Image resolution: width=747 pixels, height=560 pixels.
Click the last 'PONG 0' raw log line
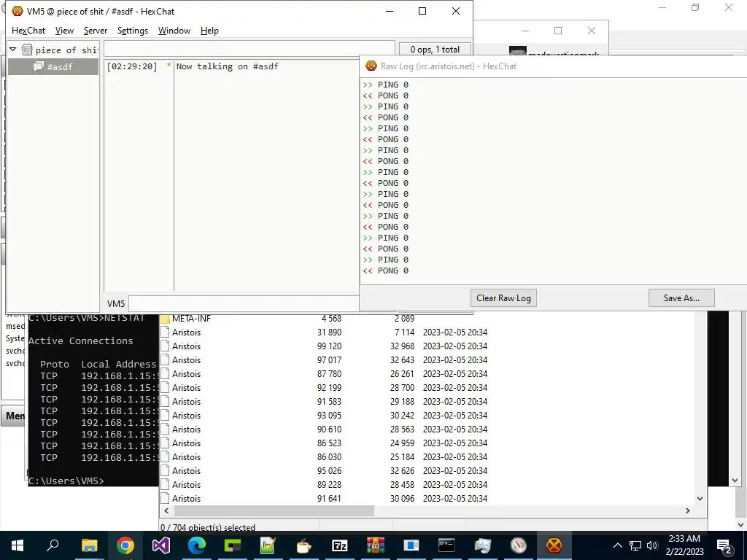pyautogui.click(x=385, y=271)
